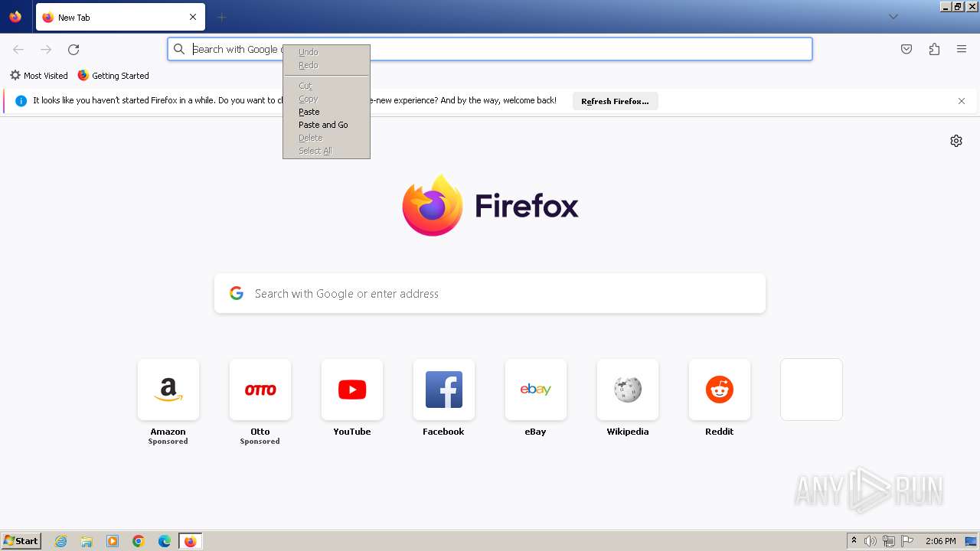
Task: Open the Windows Start menu
Action: pos(21,541)
